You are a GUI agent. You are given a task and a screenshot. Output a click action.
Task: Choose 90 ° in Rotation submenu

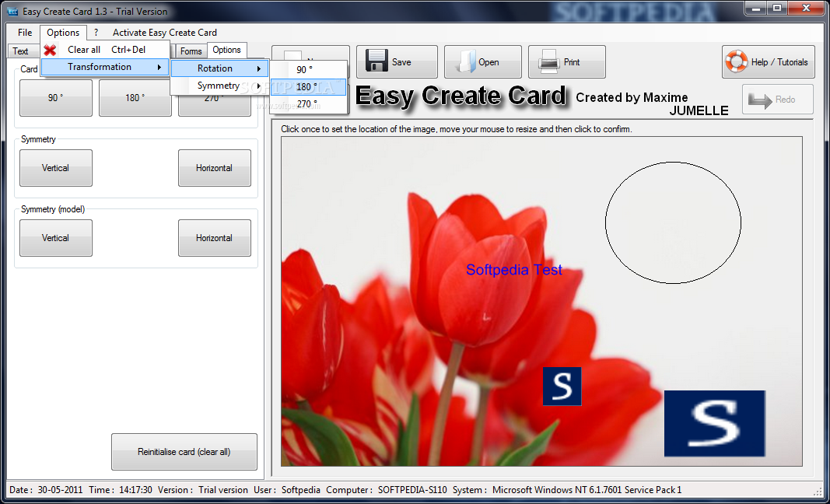(308, 70)
